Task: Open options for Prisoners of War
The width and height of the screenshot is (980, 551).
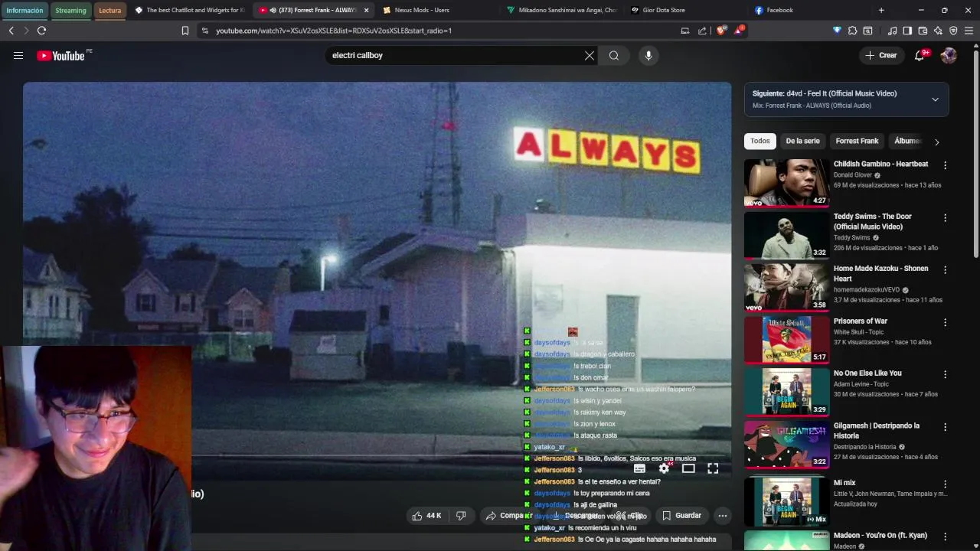Action: 945,322
